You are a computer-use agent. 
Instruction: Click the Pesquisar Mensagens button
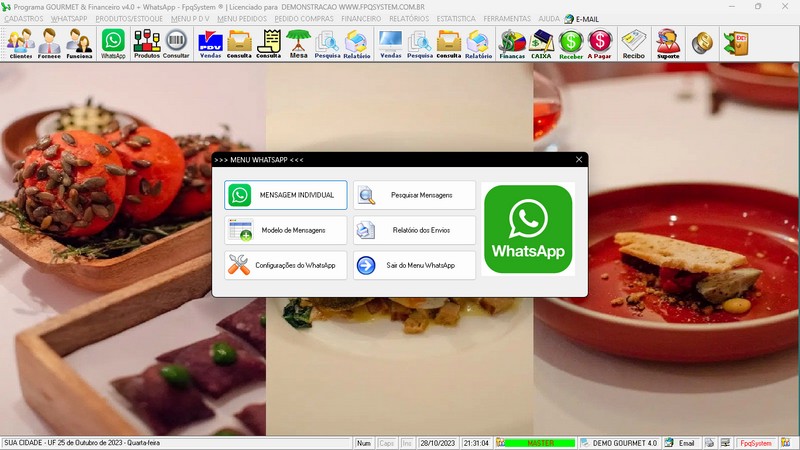(x=414, y=195)
